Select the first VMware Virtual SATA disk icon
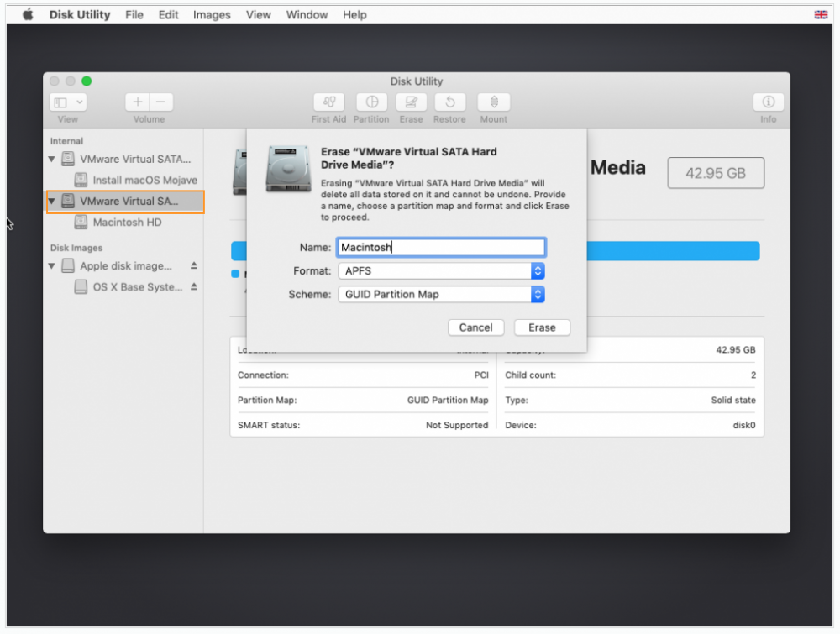The image size is (840, 634). coord(68,159)
